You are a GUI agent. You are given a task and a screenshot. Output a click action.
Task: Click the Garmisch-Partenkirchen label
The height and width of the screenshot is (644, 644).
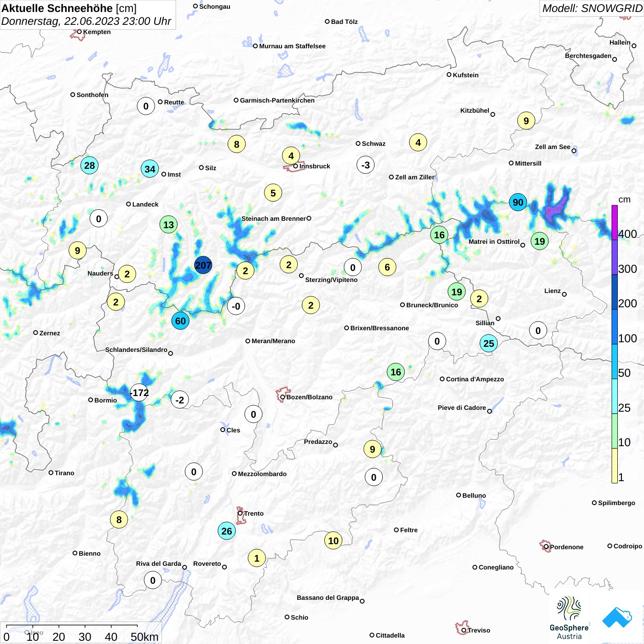[277, 100]
